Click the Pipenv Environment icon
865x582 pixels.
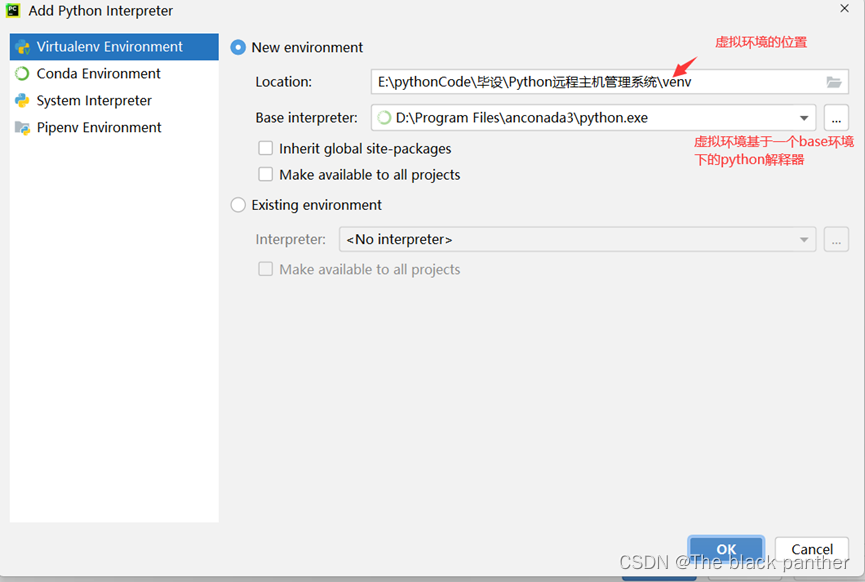point(22,127)
